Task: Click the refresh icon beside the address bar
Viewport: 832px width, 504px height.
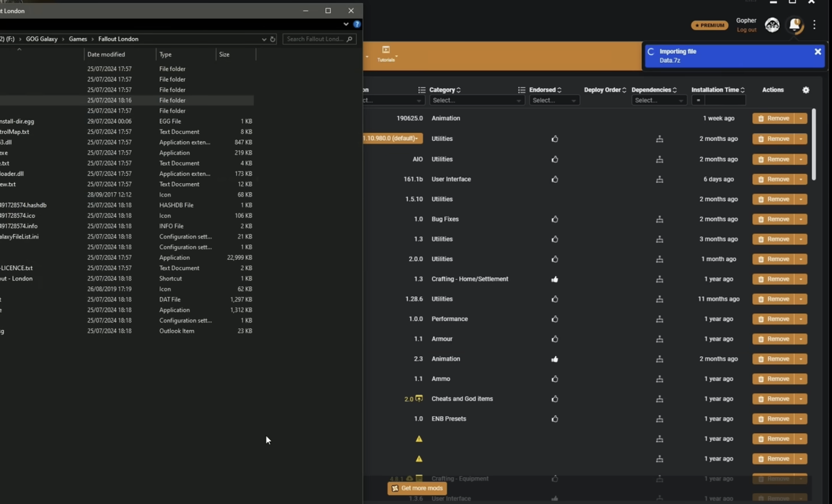Action: coord(272,39)
